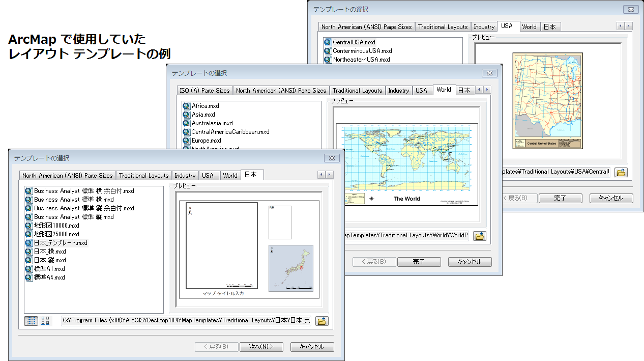Select Asia.mxd in the World dialog
The height and width of the screenshot is (361, 644).
coord(203,115)
